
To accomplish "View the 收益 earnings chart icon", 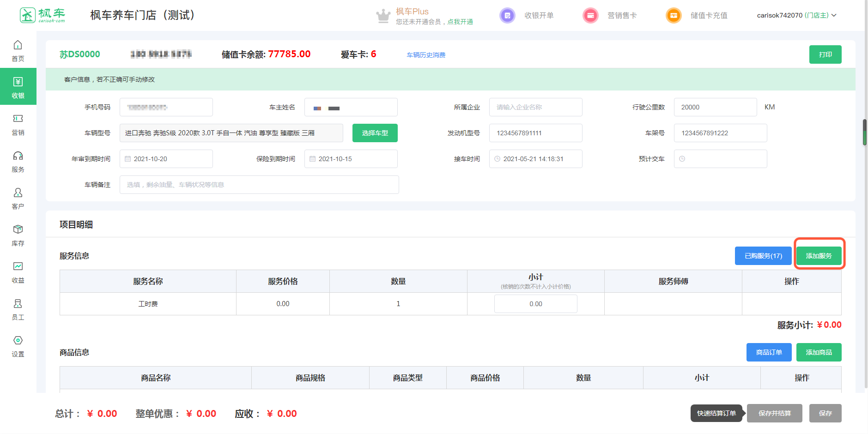I will (x=18, y=272).
